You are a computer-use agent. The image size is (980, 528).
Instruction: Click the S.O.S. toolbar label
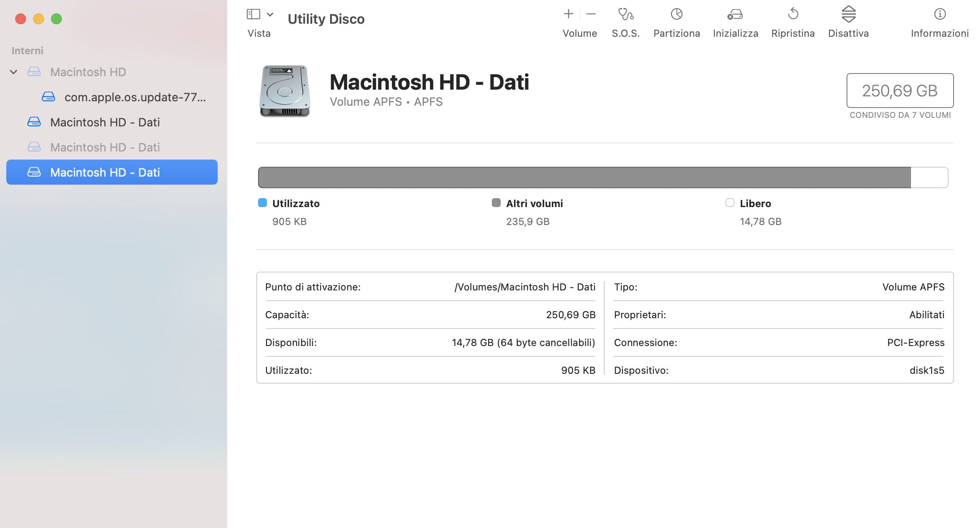(x=626, y=33)
